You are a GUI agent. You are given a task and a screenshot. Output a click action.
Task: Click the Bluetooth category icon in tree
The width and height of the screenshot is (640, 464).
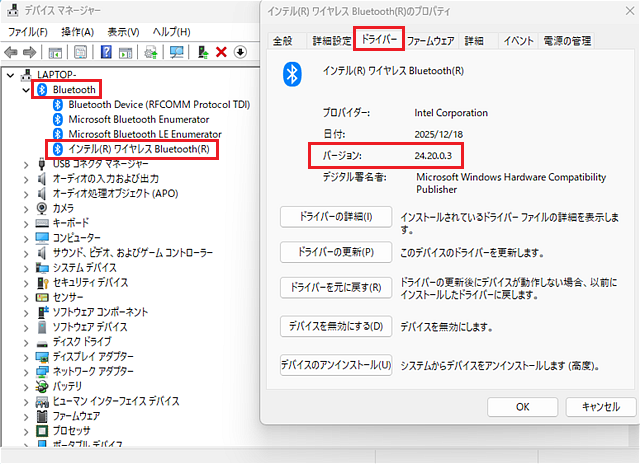[x=42, y=90]
